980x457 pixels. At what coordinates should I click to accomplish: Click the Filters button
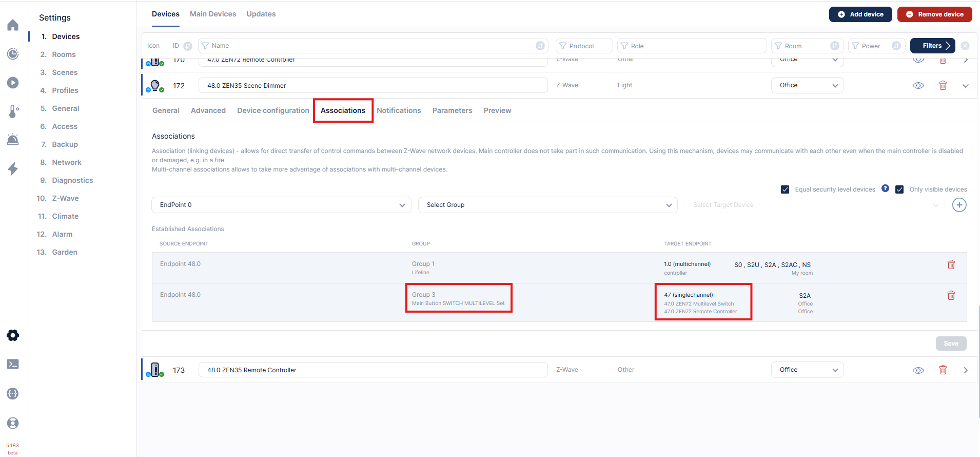(x=933, y=46)
